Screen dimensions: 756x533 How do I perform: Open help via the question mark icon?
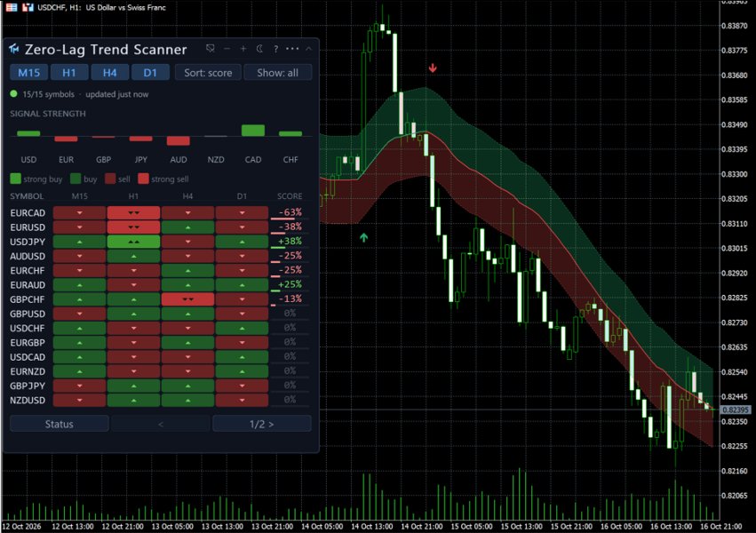point(275,49)
